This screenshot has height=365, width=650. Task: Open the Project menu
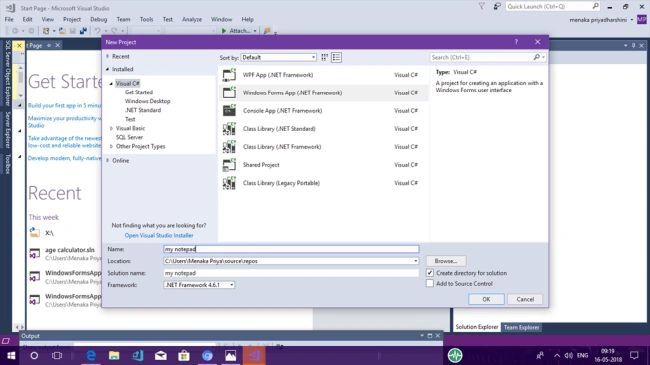point(72,19)
